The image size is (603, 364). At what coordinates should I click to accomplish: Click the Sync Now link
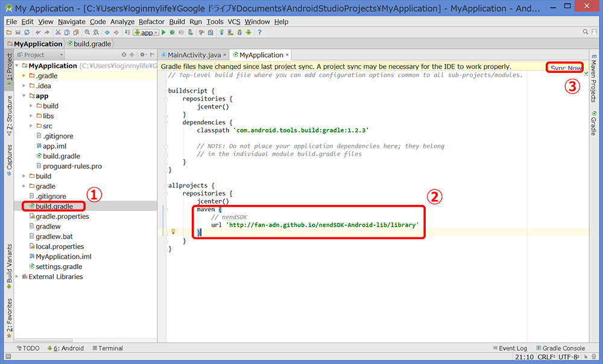(x=566, y=68)
